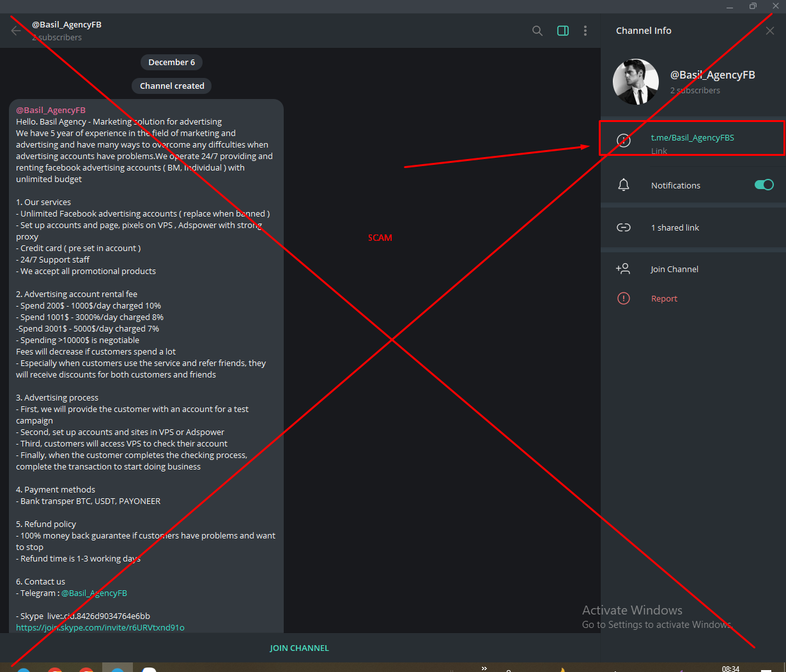
Task: Click the '3. Advertising process' line
Action: [x=57, y=397]
